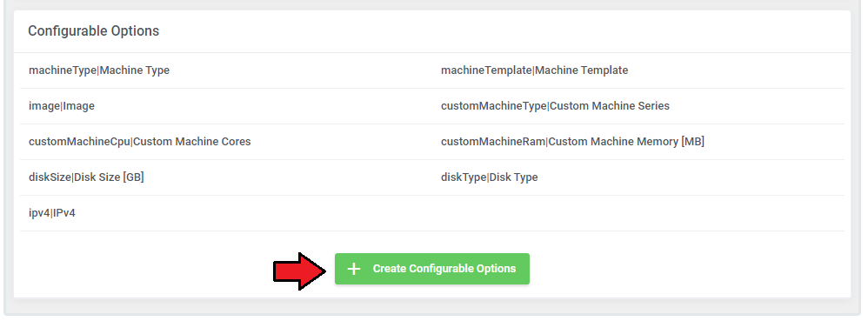
Task: Select machineTemplate|Machine Template entry
Action: [x=534, y=70]
